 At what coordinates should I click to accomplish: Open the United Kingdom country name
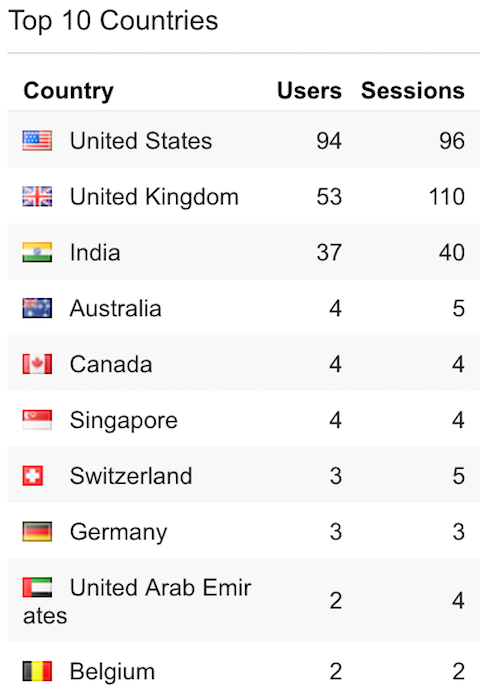154,197
